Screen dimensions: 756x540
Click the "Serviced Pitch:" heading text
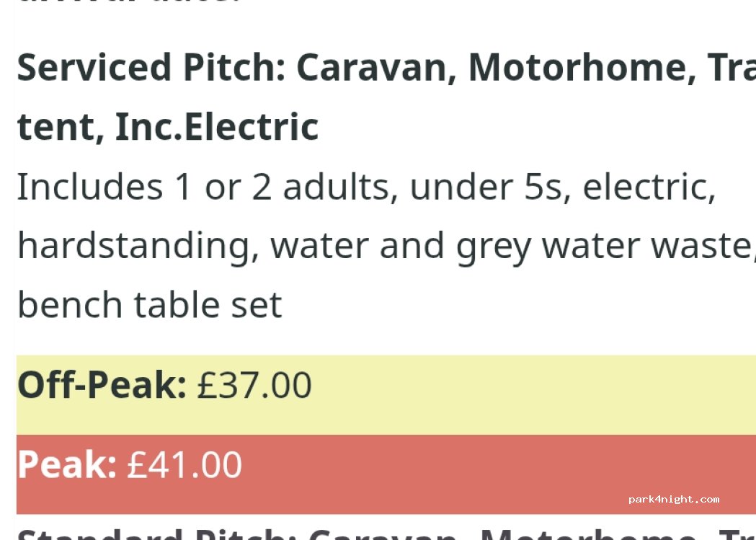tap(150, 67)
